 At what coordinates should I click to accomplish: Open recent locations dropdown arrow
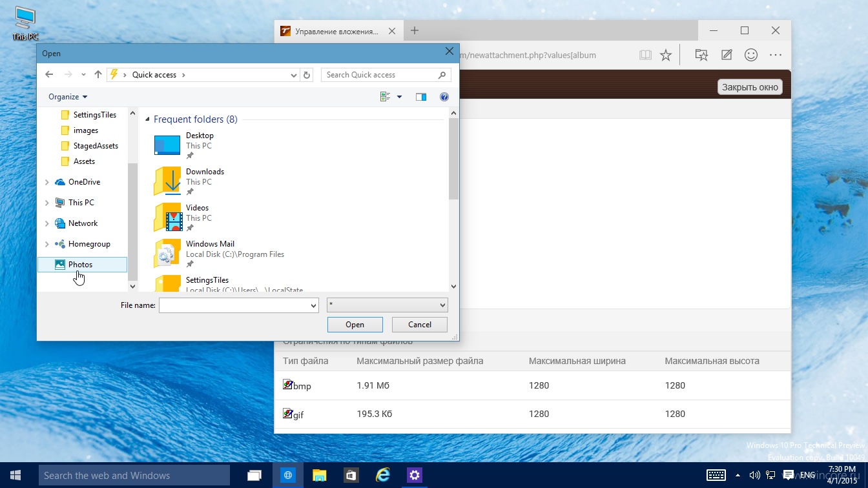coord(83,75)
